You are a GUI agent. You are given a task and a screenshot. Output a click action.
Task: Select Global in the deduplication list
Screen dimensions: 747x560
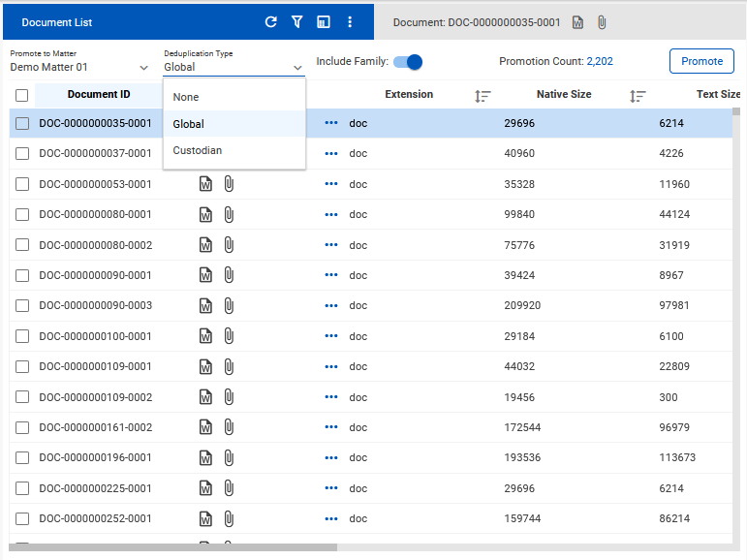[233, 124]
